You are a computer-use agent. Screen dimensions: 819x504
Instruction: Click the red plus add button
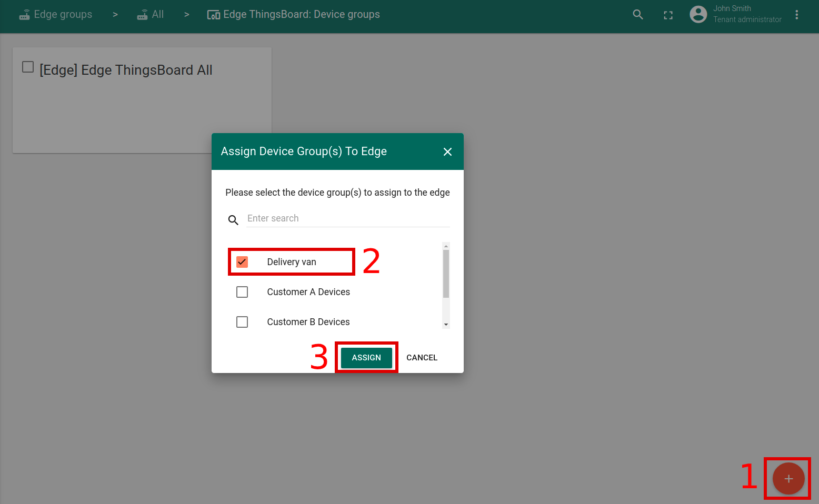coord(788,479)
